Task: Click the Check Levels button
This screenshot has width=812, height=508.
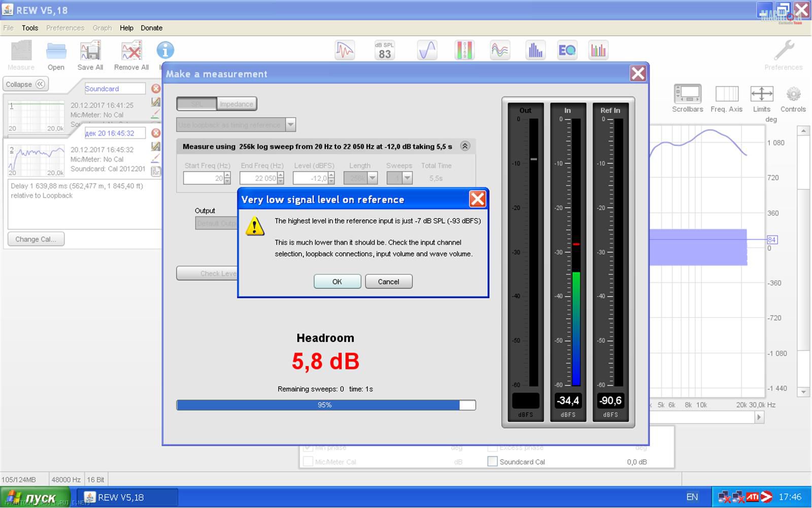Action: tap(207, 273)
